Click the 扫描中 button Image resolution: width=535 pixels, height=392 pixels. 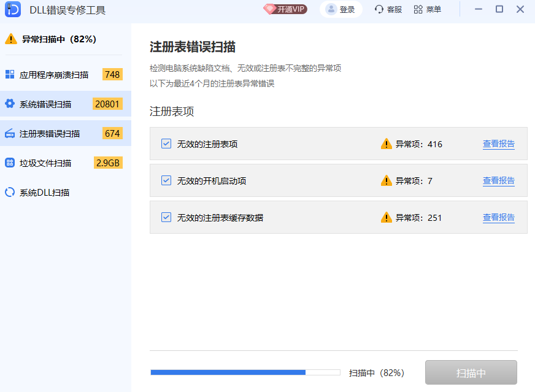(x=471, y=372)
